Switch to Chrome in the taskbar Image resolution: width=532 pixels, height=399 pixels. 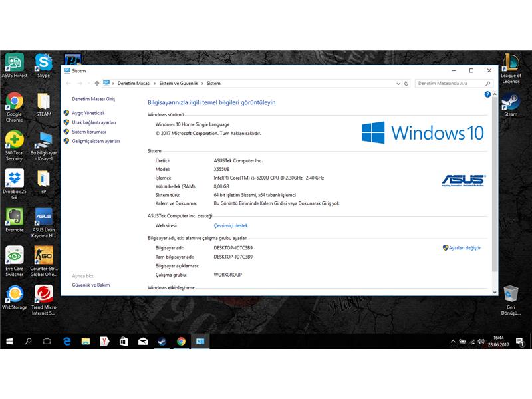coord(181,341)
